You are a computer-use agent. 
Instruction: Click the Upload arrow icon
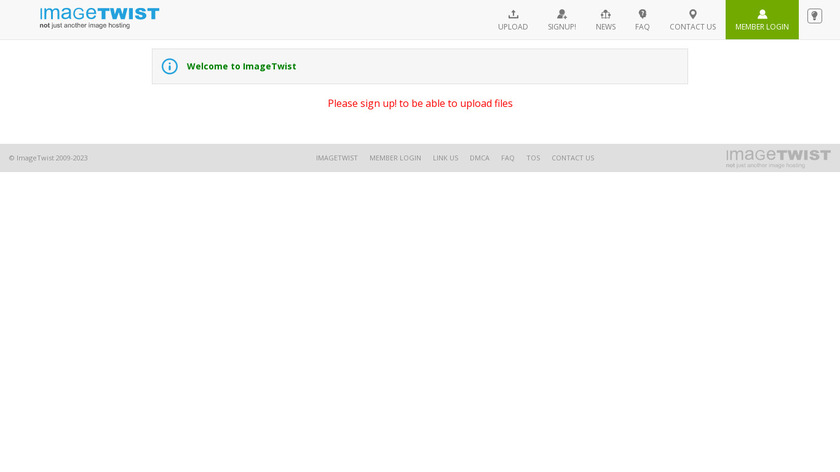tap(513, 14)
